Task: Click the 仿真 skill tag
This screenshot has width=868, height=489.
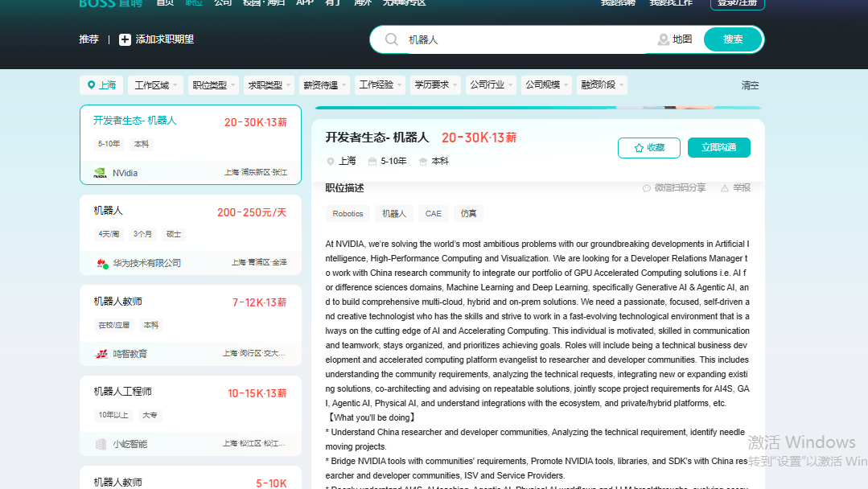Action: pyautogui.click(x=468, y=213)
